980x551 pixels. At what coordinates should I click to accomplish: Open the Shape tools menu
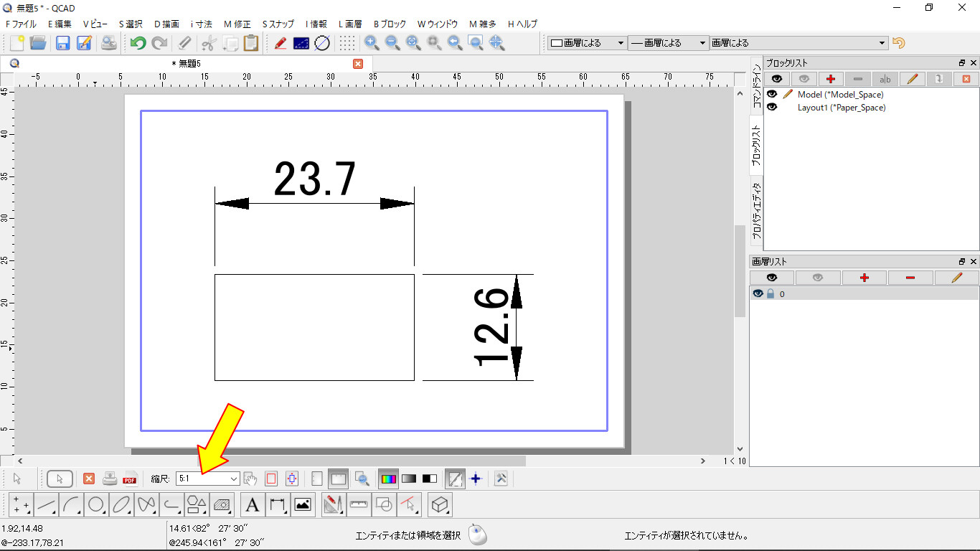pyautogui.click(x=196, y=505)
